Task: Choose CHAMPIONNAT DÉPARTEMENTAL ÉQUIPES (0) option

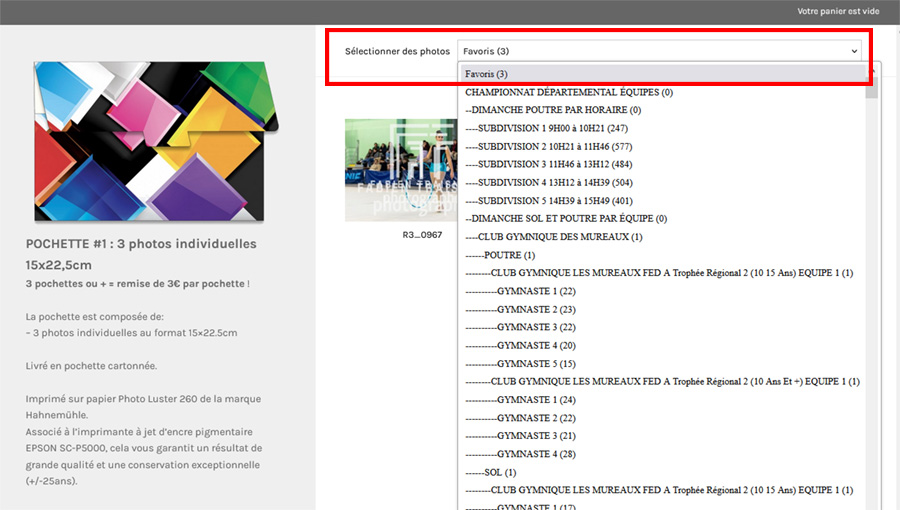Action: (568, 92)
